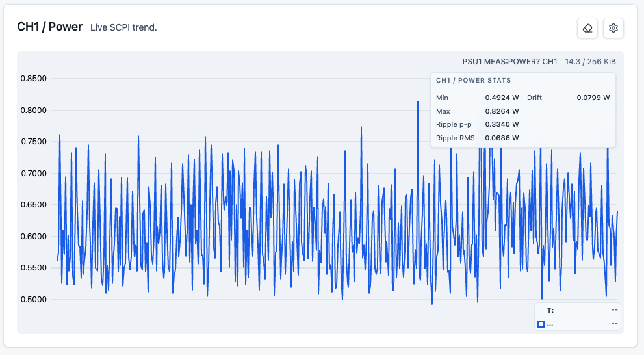Click the '...' series name in legend

[x=550, y=324]
